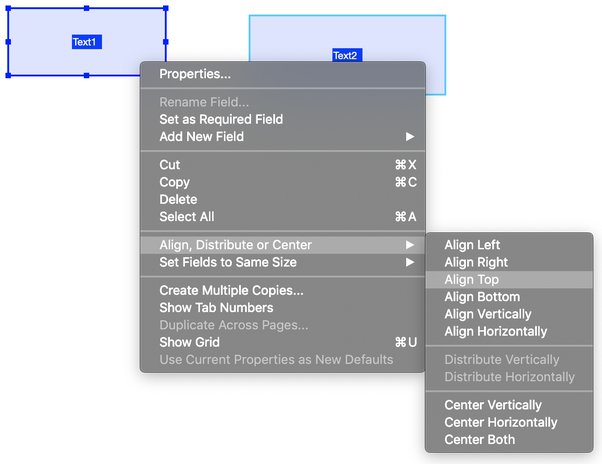This screenshot has height=464, width=602.
Task: Choose Delete to remove the field
Action: pos(283,199)
